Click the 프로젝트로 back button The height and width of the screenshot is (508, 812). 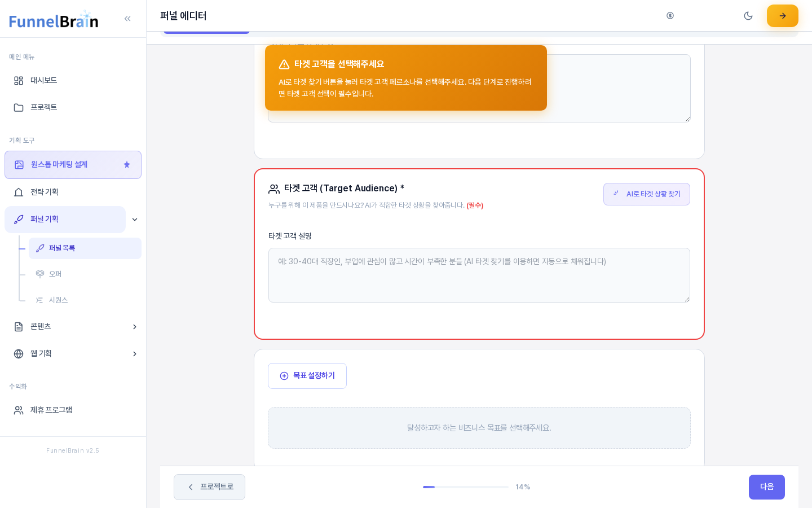(209, 487)
